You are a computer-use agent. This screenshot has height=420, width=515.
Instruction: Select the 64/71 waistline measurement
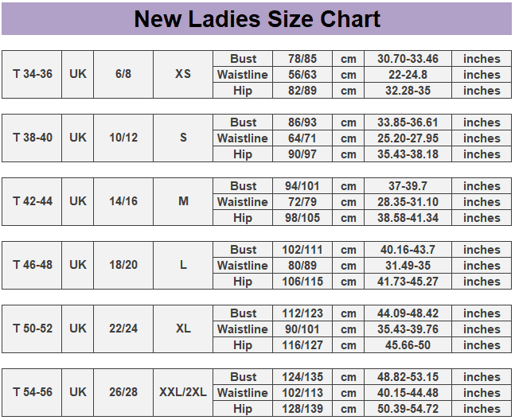pyautogui.click(x=302, y=138)
